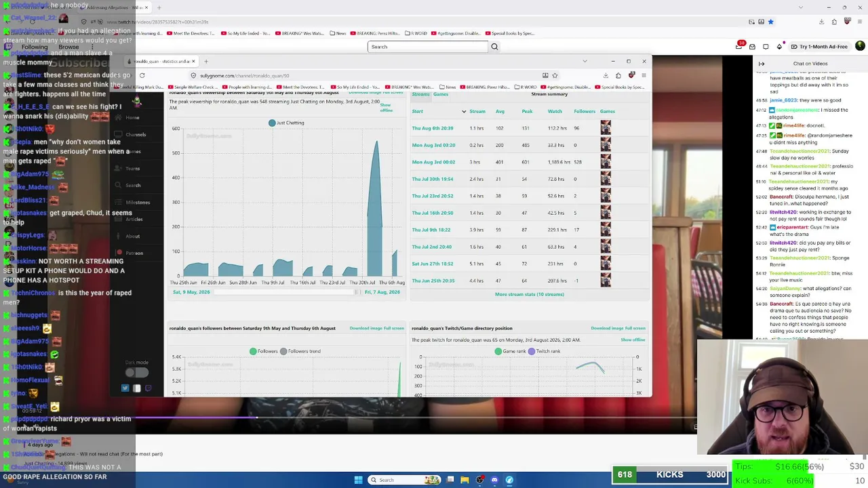Sort streams by the Start column arrow
The width and height of the screenshot is (868, 488).
tap(464, 111)
